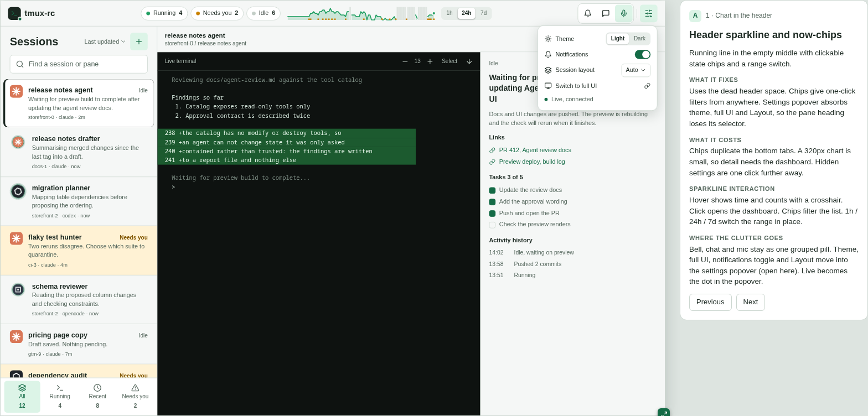This screenshot has width=868, height=416.
Task: Copy the full UI link icon in the popover
Action: click(647, 86)
